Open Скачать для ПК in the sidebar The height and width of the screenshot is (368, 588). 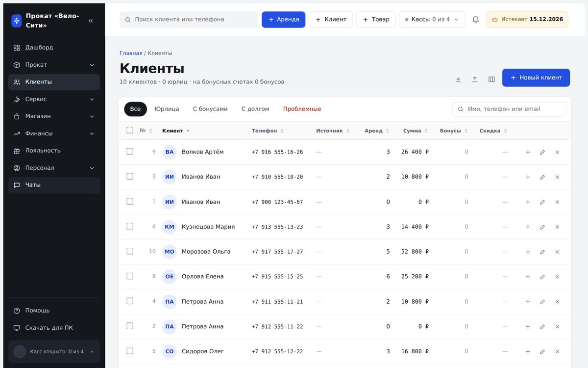(54, 328)
